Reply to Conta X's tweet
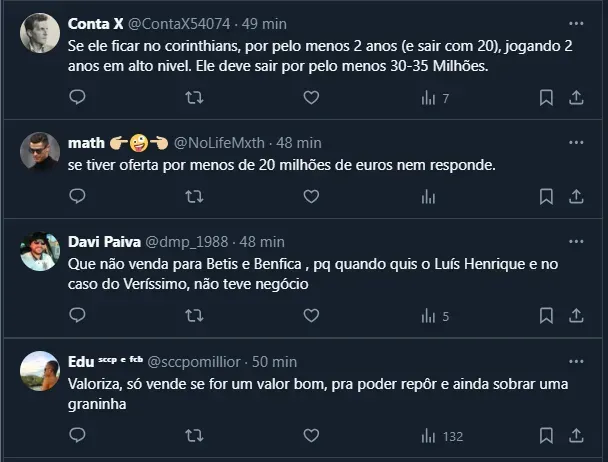 pos(78,97)
